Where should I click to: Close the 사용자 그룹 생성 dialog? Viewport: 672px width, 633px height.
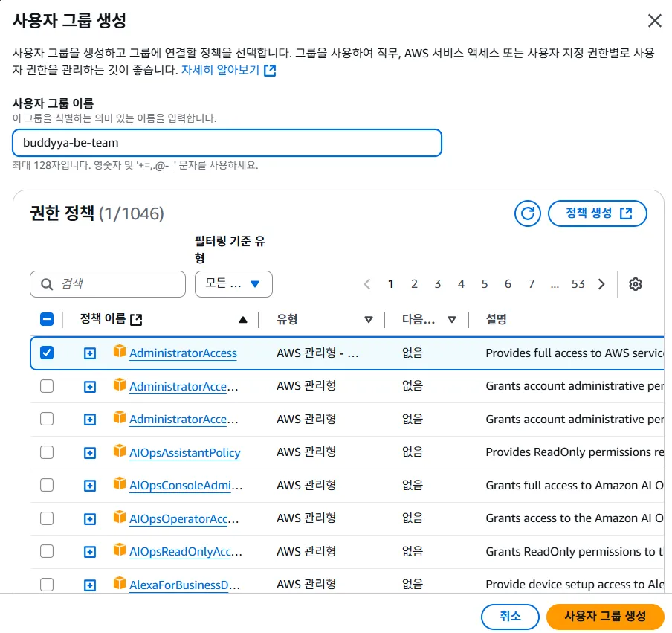coord(654,20)
